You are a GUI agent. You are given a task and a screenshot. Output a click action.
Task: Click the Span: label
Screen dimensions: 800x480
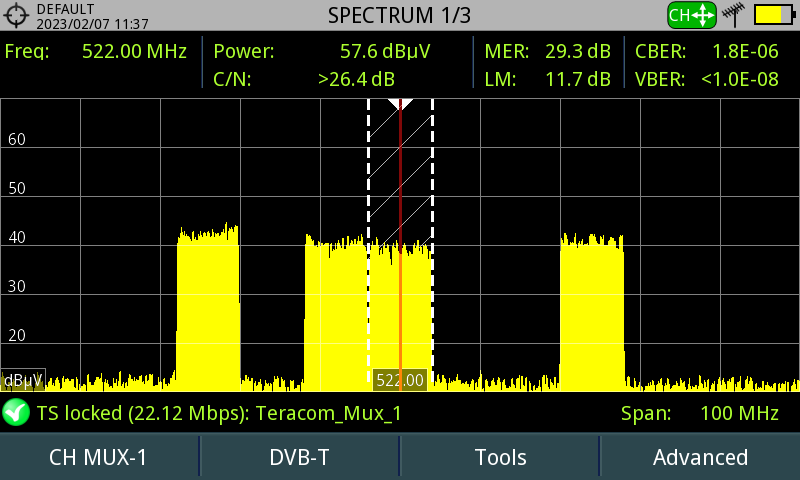click(646, 413)
